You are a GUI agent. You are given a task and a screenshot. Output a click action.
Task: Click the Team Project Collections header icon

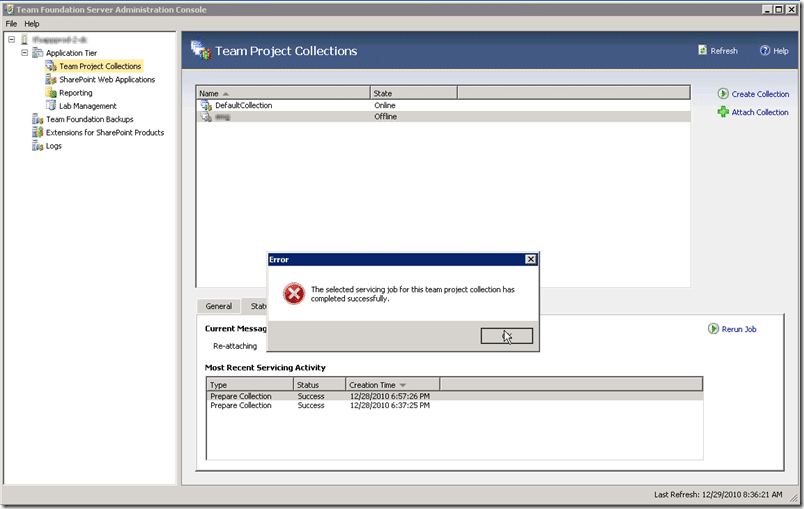200,50
